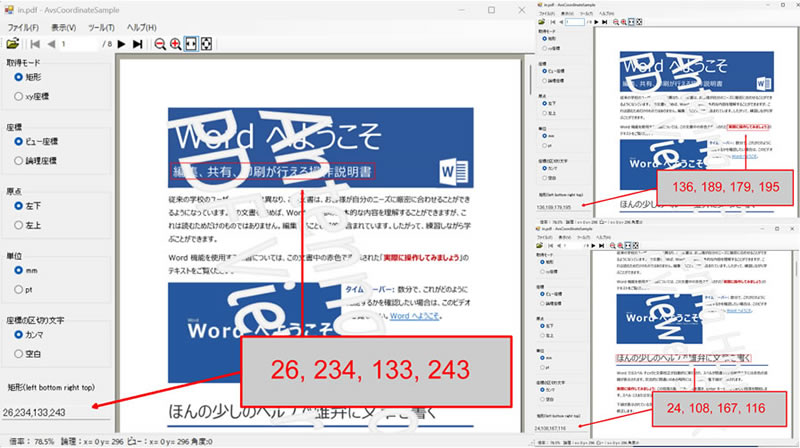Screen dimensions: 800x448
Task: Jump to last page in the 24,108,167,116 window
Action: click(602, 245)
